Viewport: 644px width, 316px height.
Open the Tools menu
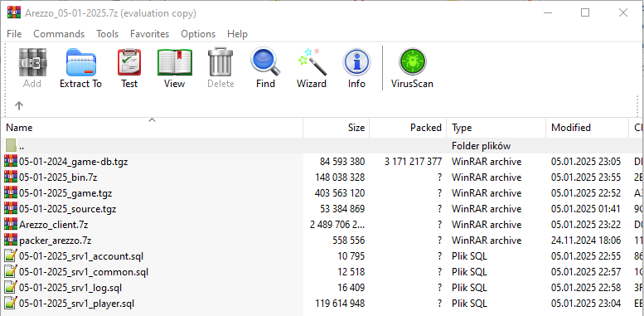pos(107,34)
